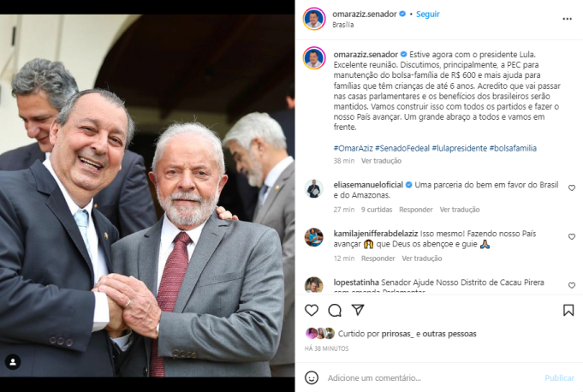The height and width of the screenshot is (392, 583).
Task: Like kamilajenifferabdelaziz's comment
Action: [572, 237]
